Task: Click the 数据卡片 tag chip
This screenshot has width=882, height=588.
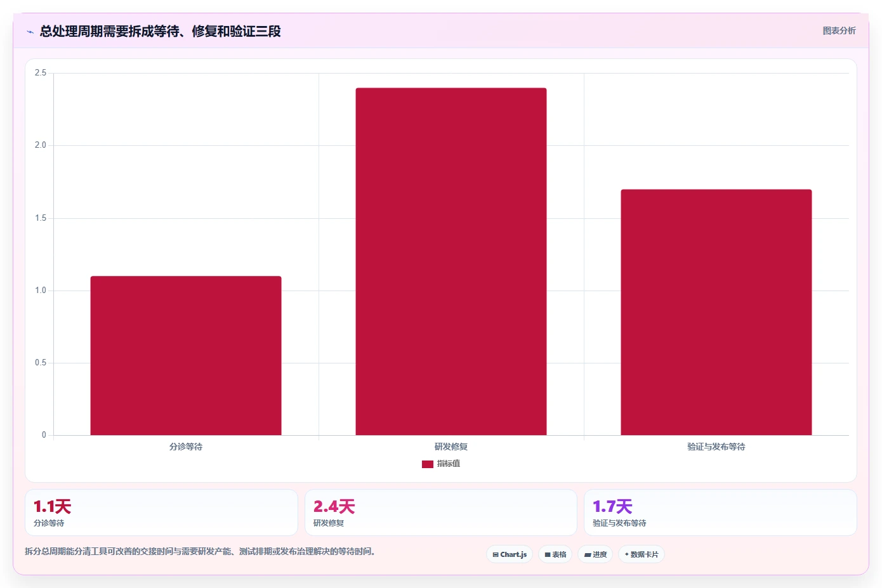Action: [642, 554]
